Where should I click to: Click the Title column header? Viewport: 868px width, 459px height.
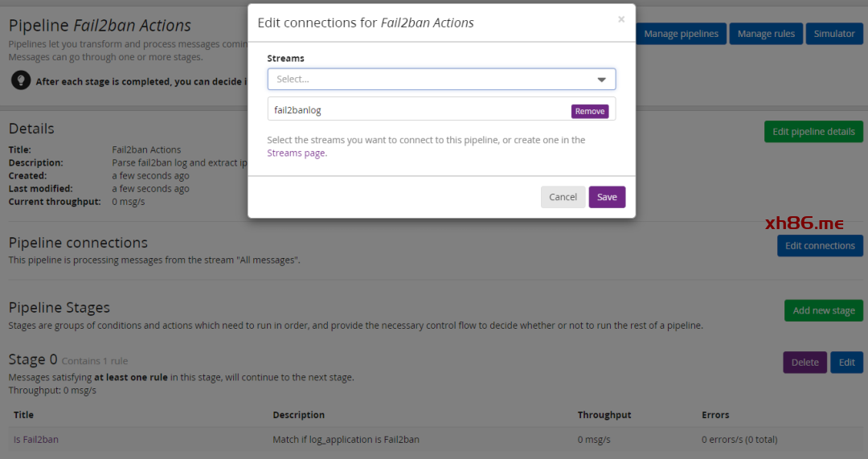click(24, 415)
